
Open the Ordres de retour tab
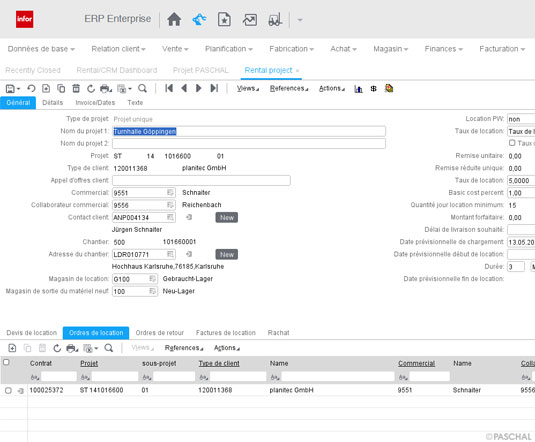click(x=159, y=333)
